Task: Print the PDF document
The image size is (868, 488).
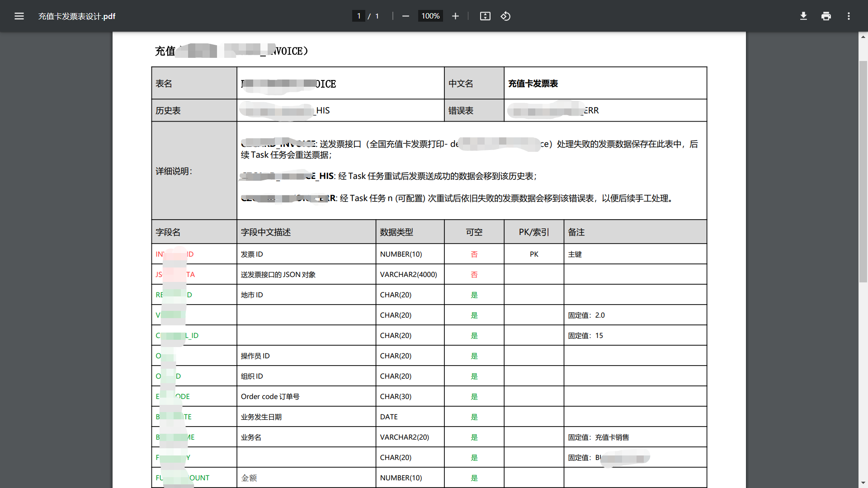Action: [x=826, y=16]
